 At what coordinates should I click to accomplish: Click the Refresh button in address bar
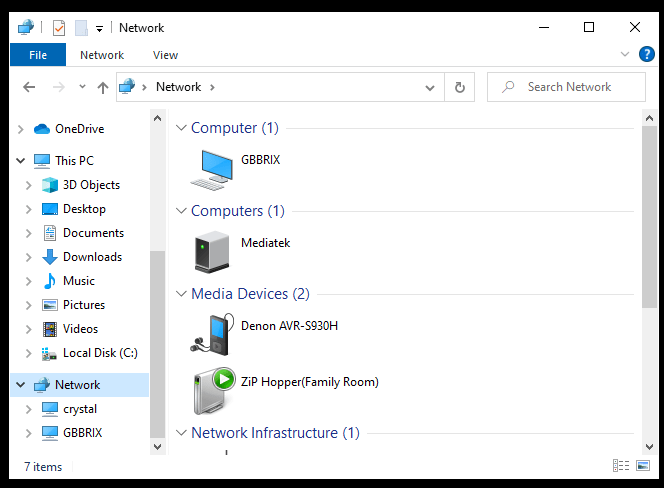[459, 87]
